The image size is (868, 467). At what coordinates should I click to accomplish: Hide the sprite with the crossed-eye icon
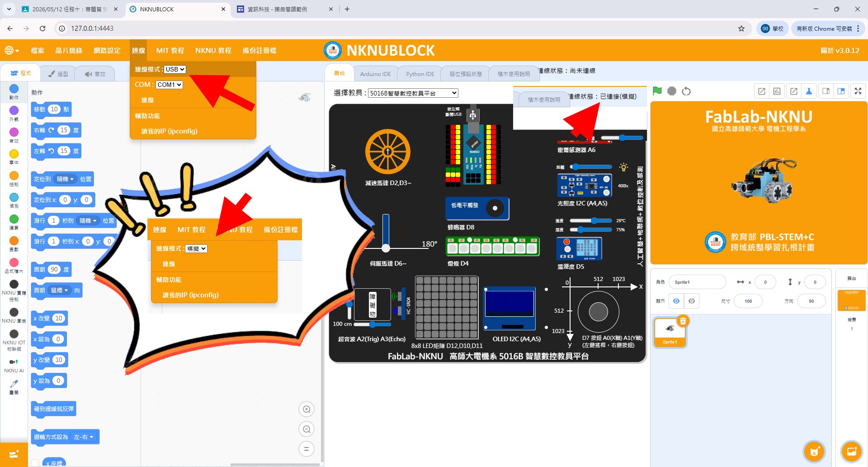[x=692, y=301]
